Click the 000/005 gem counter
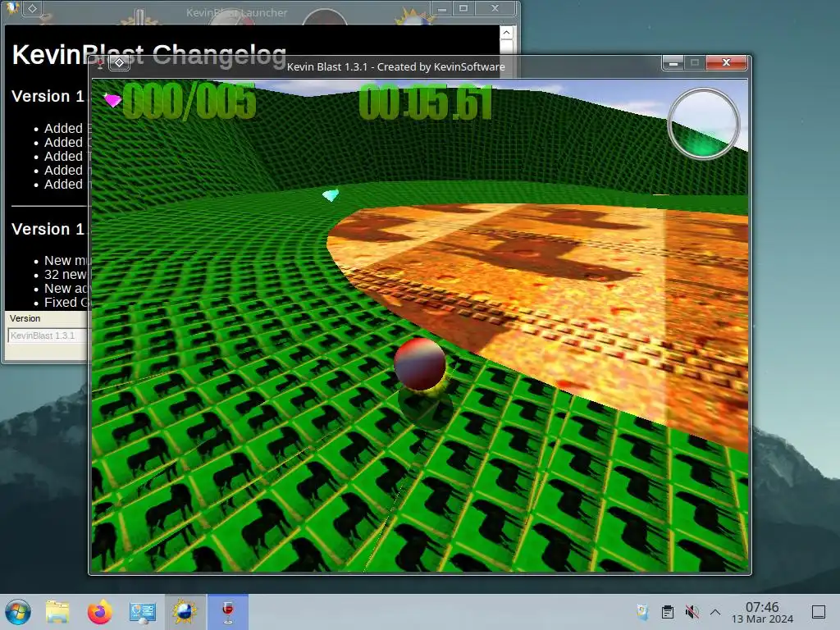This screenshot has width=840, height=630. pos(189,101)
